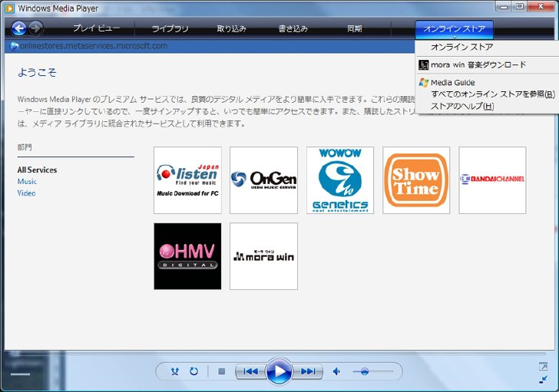The height and width of the screenshot is (392, 559).
Task: Filter services by the Music link
Action: 27,182
